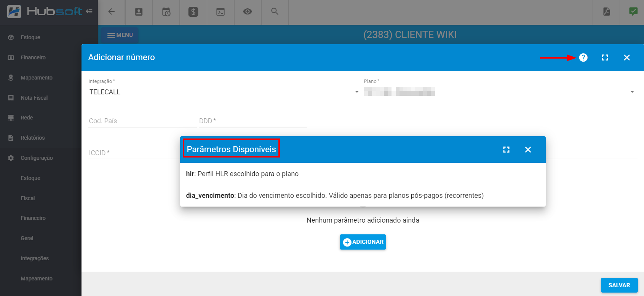Expand Parâmetros Disponíveis popup to fullscreen
Viewport: 644px width, 296px height.
pos(506,150)
